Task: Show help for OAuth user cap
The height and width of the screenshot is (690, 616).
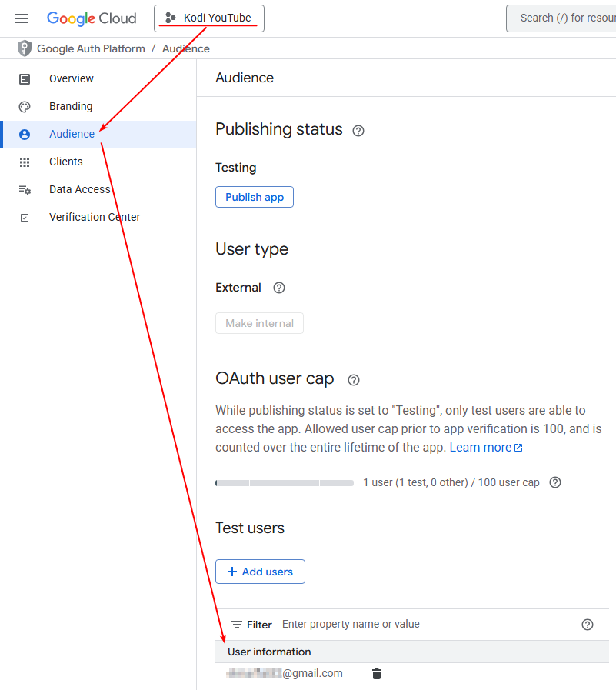Action: tap(354, 380)
